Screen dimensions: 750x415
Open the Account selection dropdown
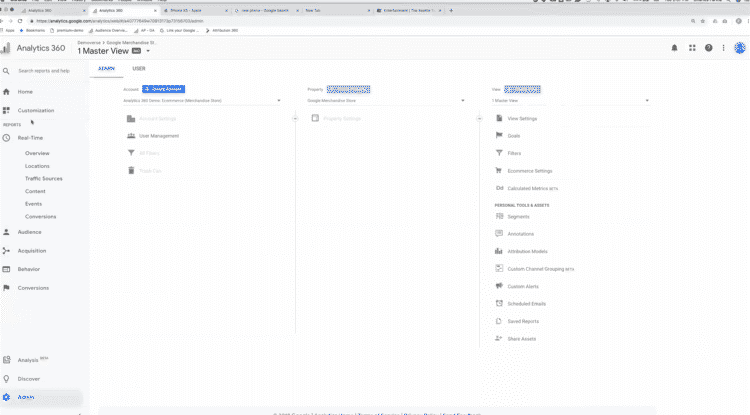202,101
